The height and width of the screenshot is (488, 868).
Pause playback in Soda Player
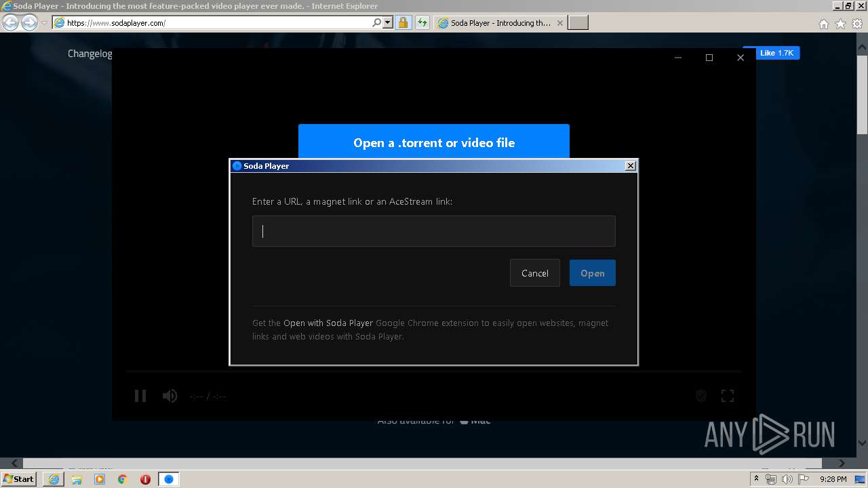click(140, 396)
